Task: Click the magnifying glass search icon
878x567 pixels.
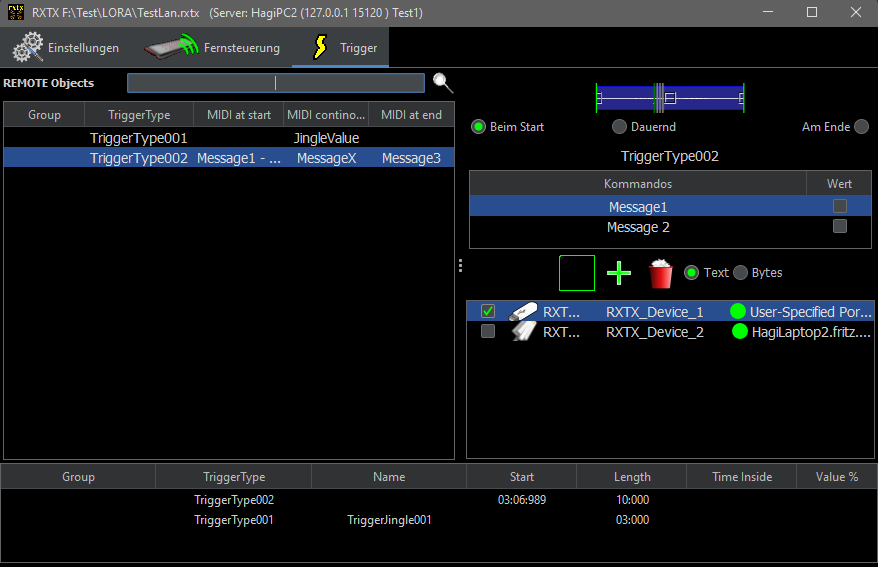Action: pyautogui.click(x=443, y=83)
